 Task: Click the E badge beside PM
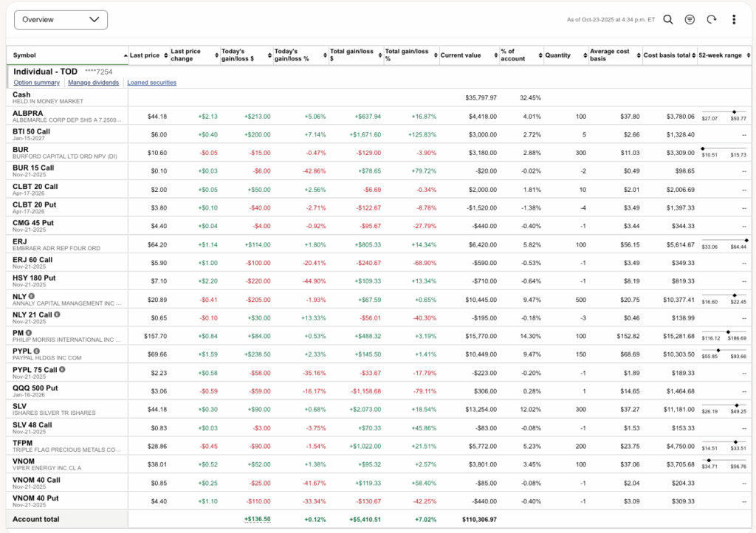coord(29,333)
